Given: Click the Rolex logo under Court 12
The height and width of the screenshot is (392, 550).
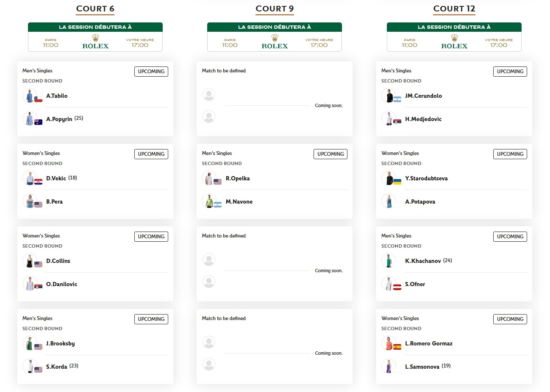Looking at the screenshot, I should (454, 42).
